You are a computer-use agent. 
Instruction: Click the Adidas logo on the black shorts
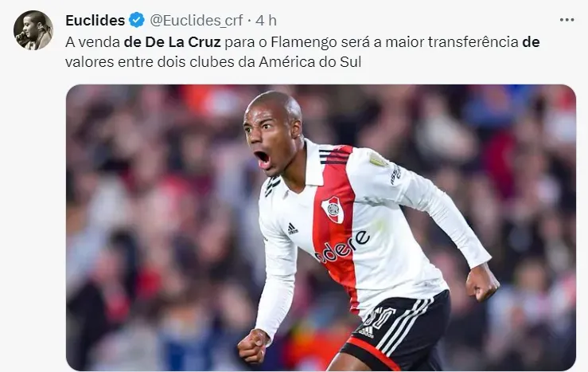[366, 331]
